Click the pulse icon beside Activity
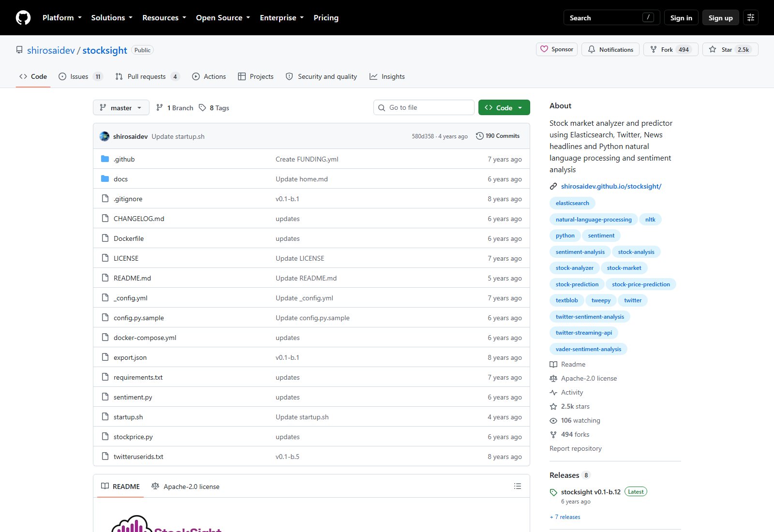The image size is (774, 532). click(x=553, y=393)
